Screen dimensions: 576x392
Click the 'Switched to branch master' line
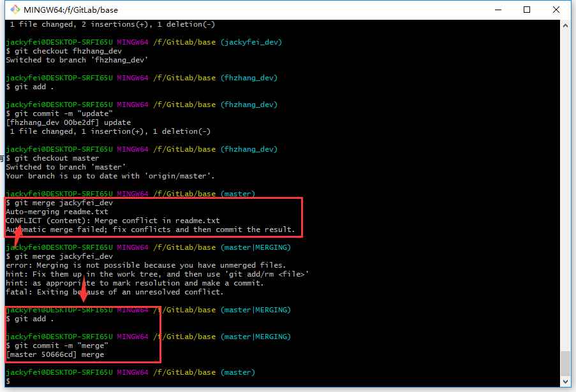coord(66,167)
